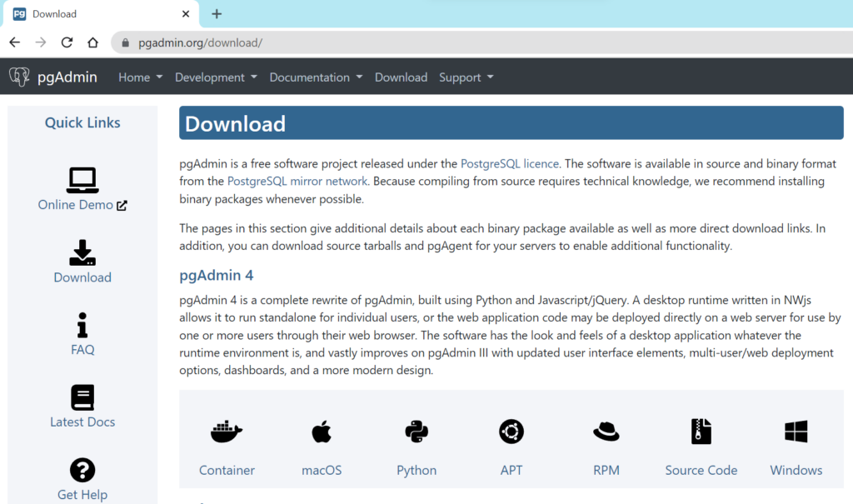The image size is (853, 504).
Task: Click the APT Ubuntu icon
Action: point(511,432)
